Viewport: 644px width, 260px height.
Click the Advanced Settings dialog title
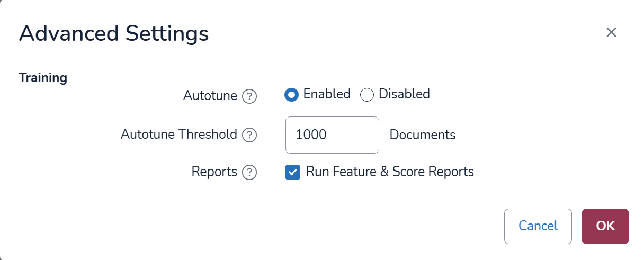[x=114, y=33]
